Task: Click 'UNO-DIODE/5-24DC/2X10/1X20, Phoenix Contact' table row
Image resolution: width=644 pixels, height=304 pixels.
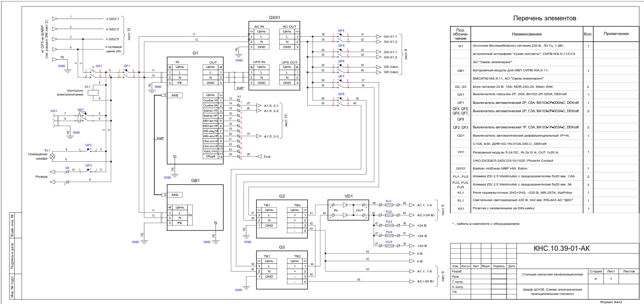Action: pos(545,160)
